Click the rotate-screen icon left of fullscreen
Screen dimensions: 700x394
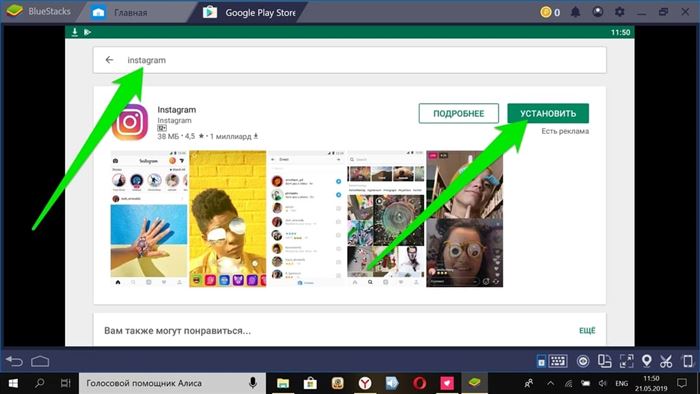[604, 361]
